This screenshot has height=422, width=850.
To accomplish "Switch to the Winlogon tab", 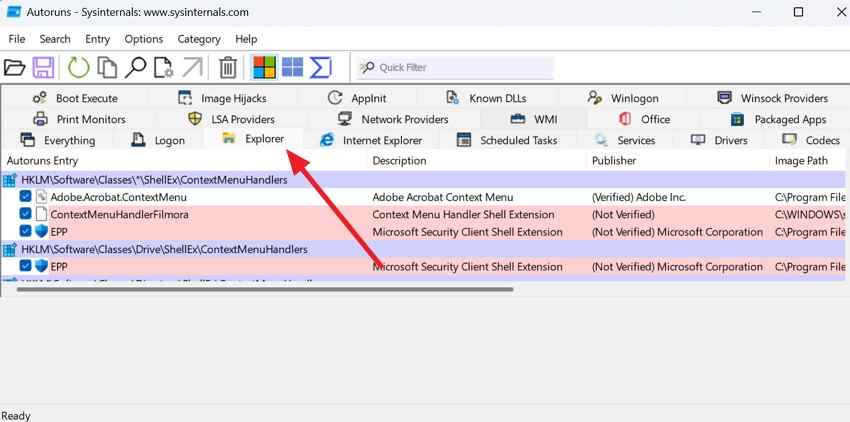I will (623, 98).
